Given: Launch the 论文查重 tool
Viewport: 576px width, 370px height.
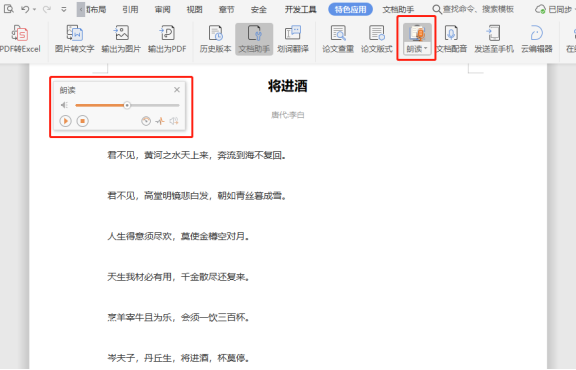Looking at the screenshot, I should coord(338,39).
